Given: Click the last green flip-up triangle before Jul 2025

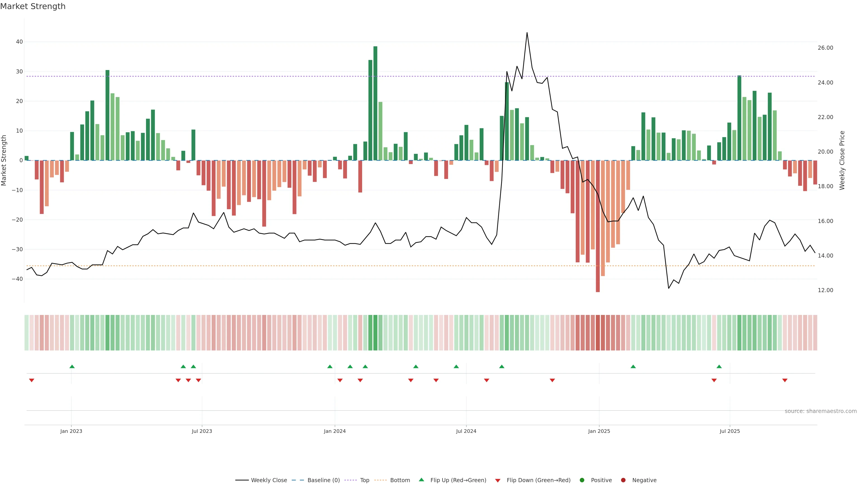Looking at the screenshot, I should [719, 366].
